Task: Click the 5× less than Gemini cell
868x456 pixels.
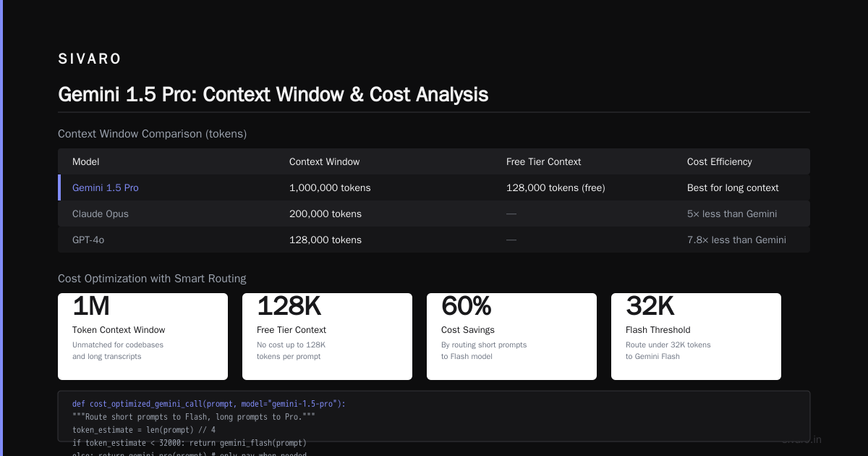Action: pos(732,214)
